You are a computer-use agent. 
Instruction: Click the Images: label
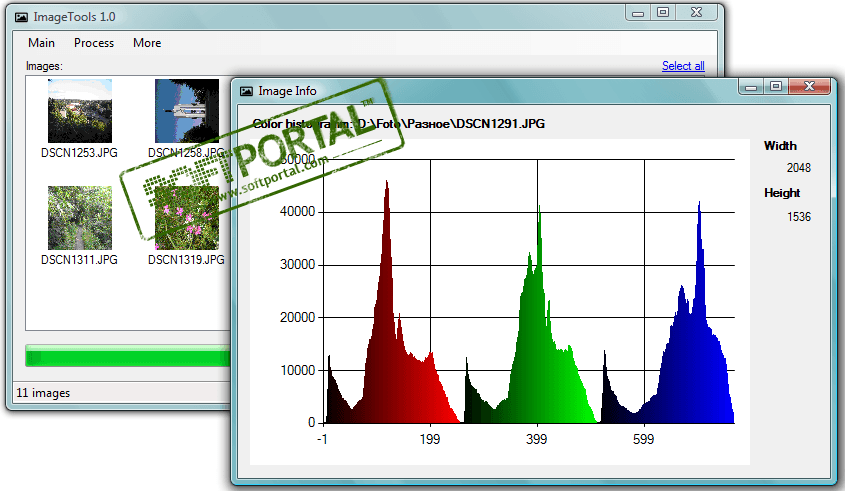pyautogui.click(x=44, y=66)
